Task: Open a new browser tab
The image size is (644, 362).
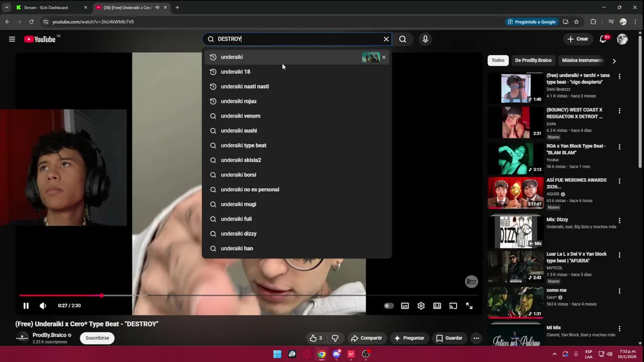Action: (177, 8)
